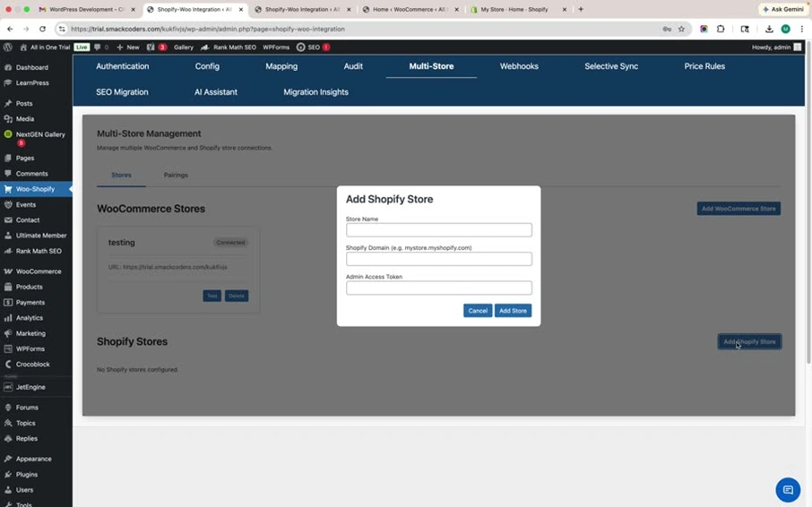Image resolution: width=812 pixels, height=507 pixels.
Task: Select the Stores sub-tab
Action: pyautogui.click(x=121, y=175)
